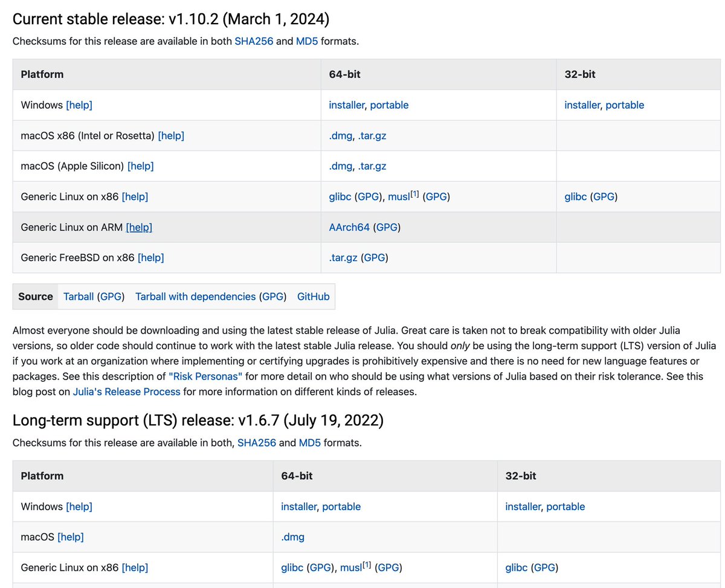Open GPG signature for source Tarball
The height and width of the screenshot is (588, 725).
pyautogui.click(x=111, y=297)
